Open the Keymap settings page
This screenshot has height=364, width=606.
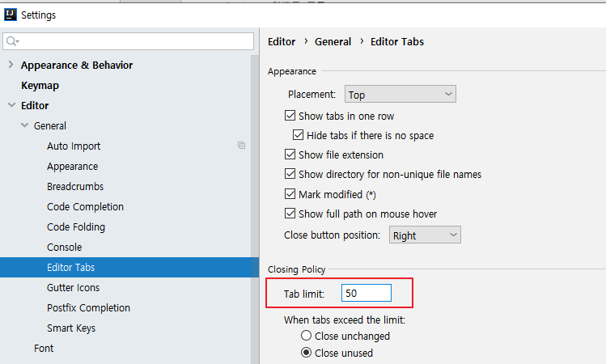40,86
